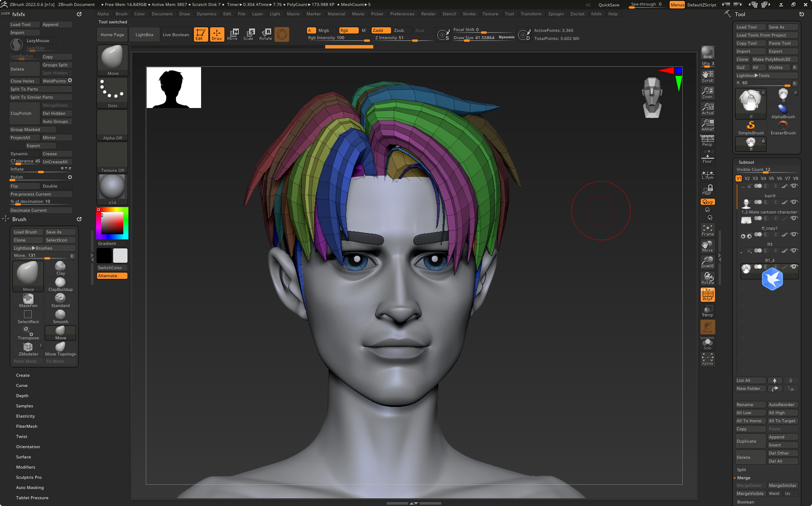Expand the Create brush section
The width and height of the screenshot is (812, 506).
point(23,375)
